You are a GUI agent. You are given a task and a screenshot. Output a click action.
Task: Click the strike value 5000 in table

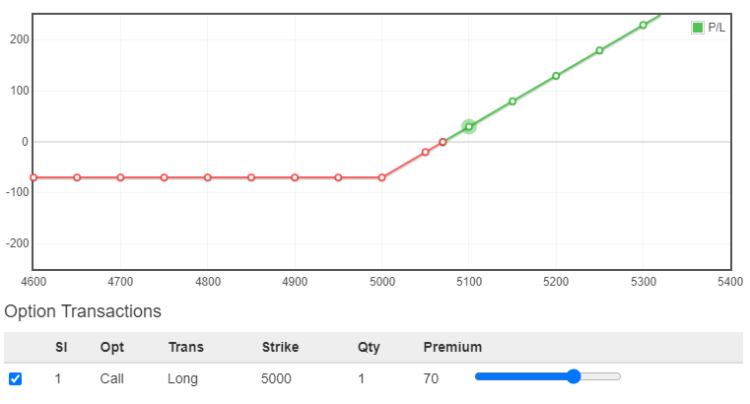click(x=277, y=379)
